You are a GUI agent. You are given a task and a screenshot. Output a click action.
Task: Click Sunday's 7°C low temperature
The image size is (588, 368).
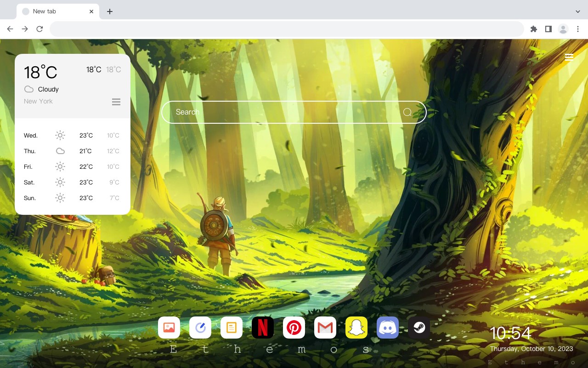[x=114, y=198]
